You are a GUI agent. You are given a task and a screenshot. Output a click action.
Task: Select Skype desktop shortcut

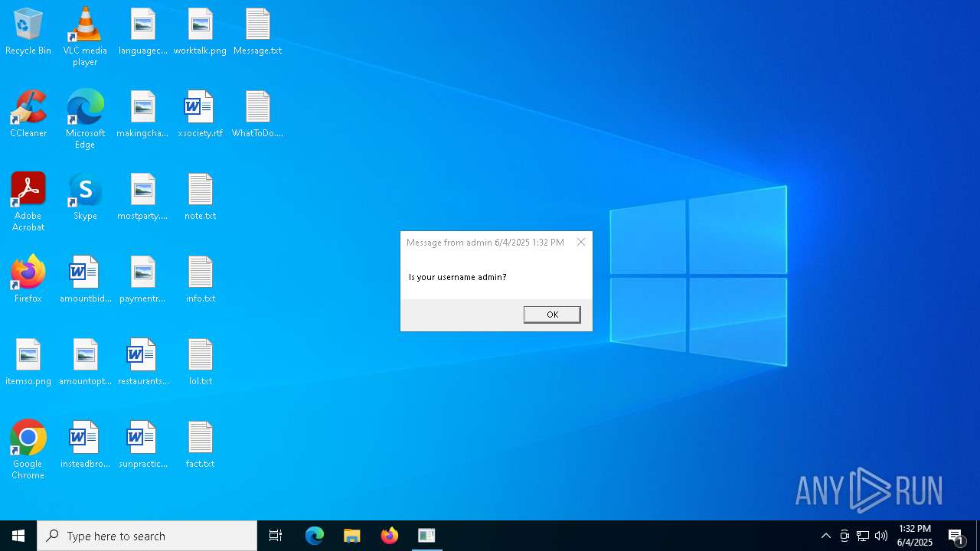pyautogui.click(x=85, y=197)
